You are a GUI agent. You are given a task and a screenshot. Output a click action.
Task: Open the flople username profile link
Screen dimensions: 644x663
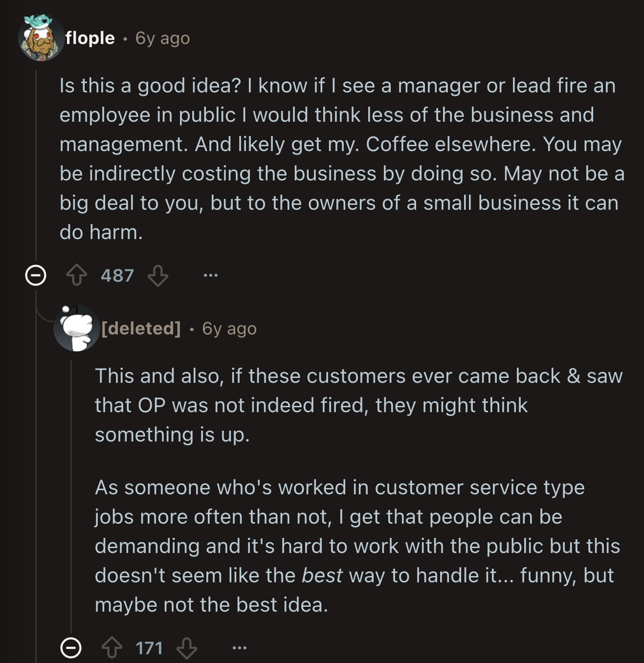point(90,38)
